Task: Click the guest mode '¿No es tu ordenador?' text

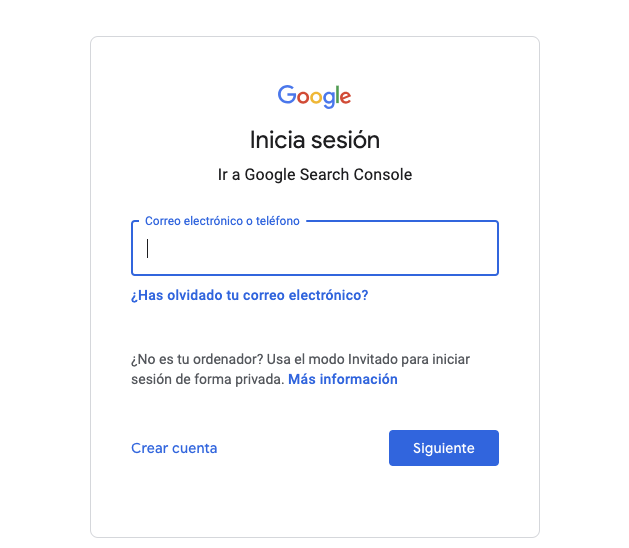Action: point(197,359)
